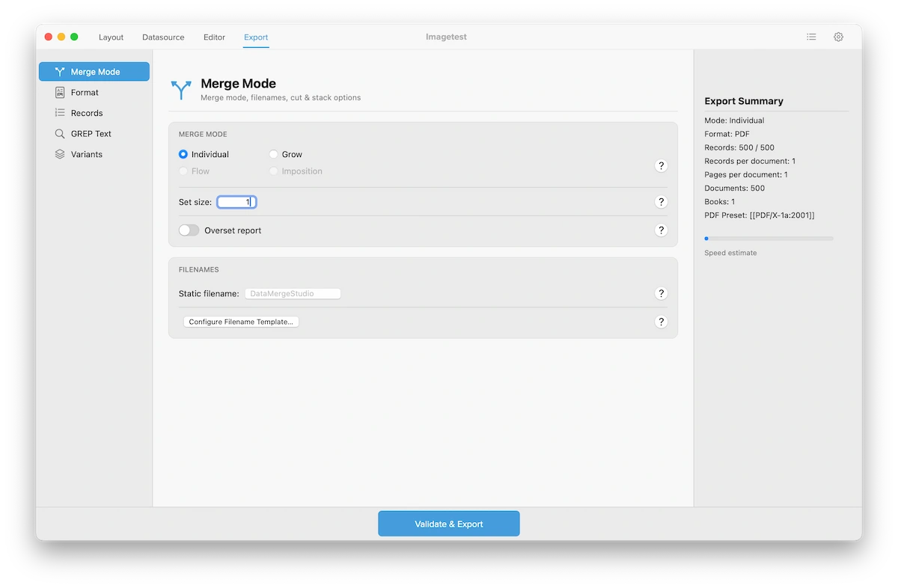Click 'Pages per document: 1' line
The height and width of the screenshot is (588, 898).
tap(746, 175)
